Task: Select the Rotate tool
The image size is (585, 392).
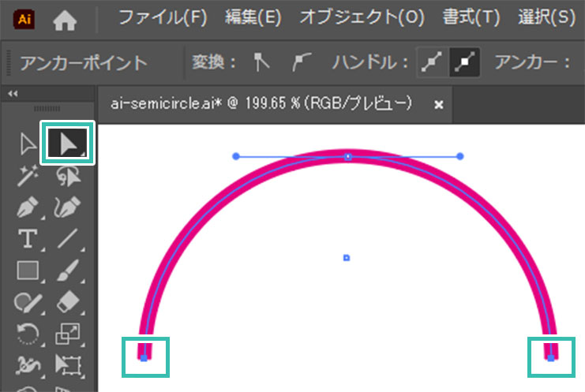Action: click(28, 334)
